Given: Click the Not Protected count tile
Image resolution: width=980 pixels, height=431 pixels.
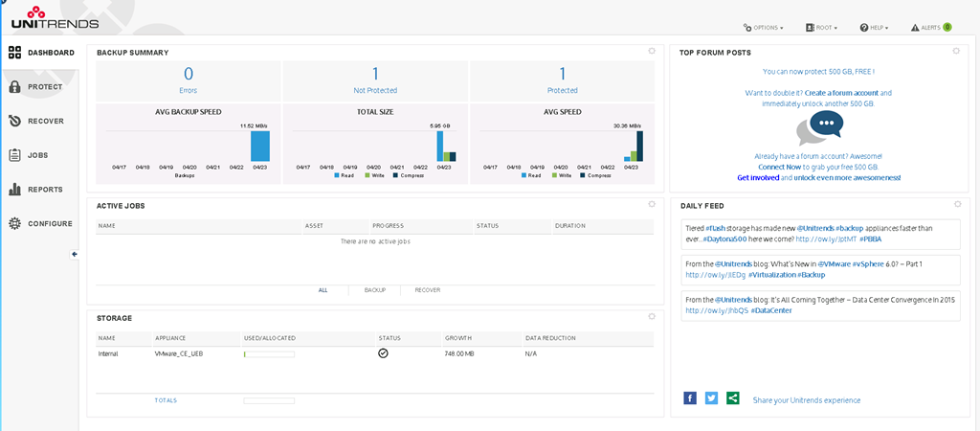Looking at the screenshot, I should tap(375, 80).
